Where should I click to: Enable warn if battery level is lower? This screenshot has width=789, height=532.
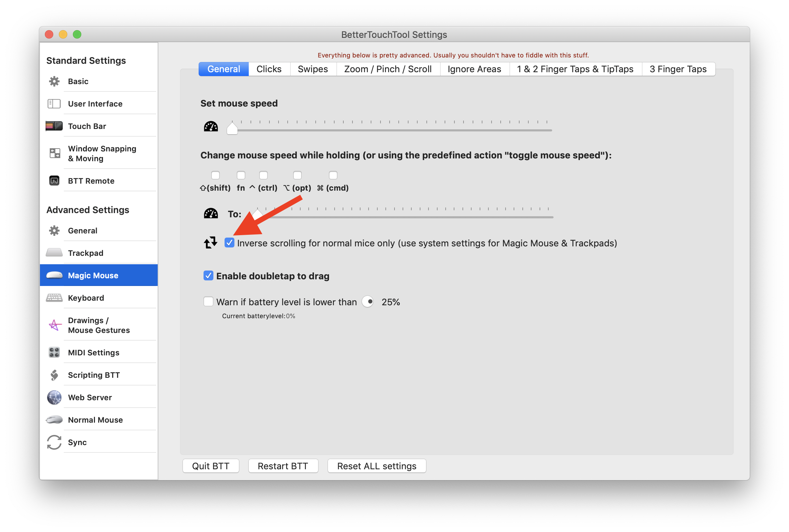click(x=208, y=301)
